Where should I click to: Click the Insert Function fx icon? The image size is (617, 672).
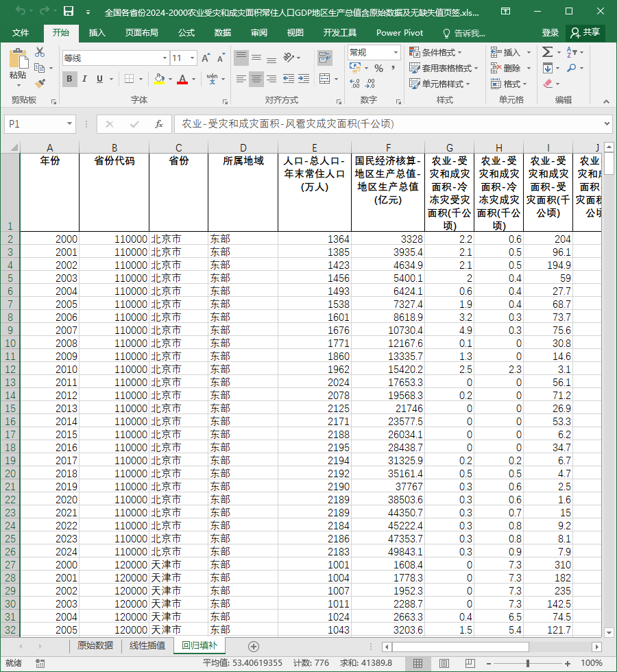tap(159, 124)
